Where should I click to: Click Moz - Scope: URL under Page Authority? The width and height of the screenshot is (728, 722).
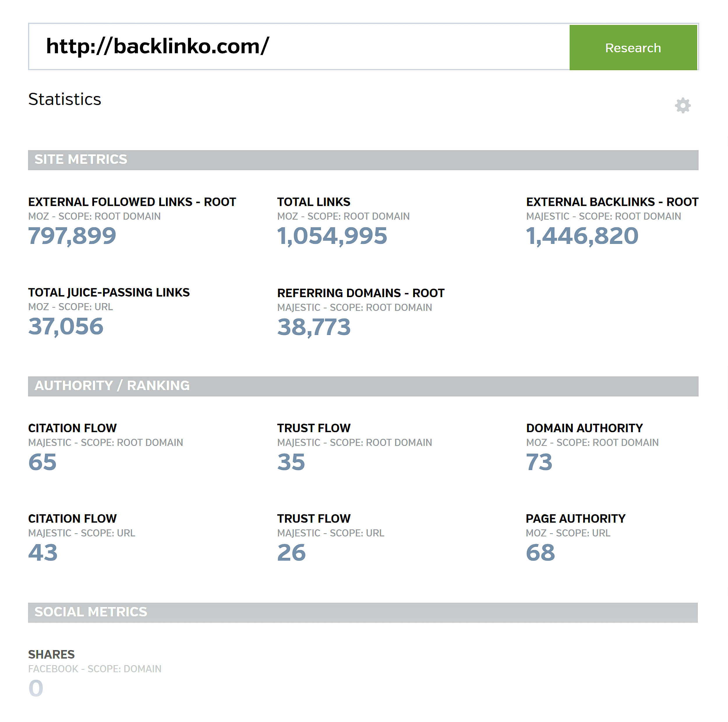point(568,533)
